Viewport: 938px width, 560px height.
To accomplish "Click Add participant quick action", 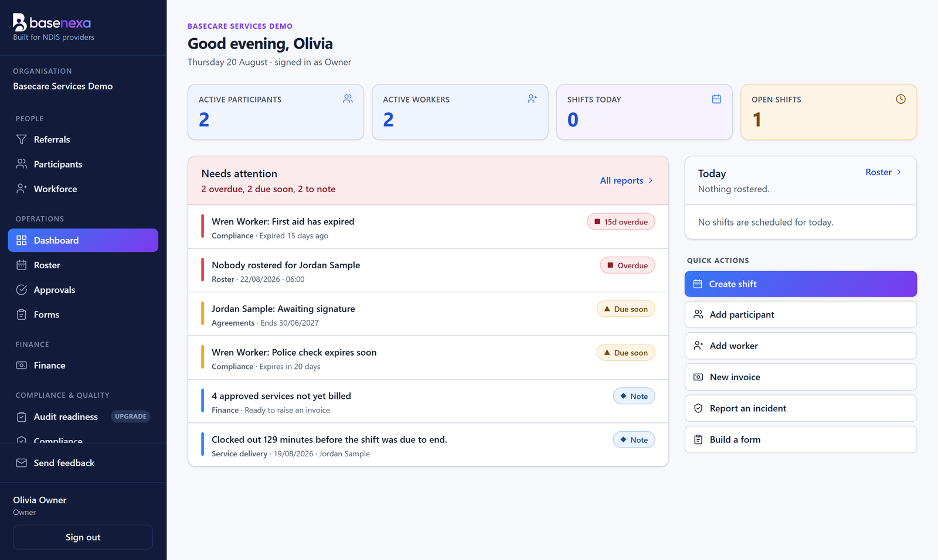I will 800,315.
